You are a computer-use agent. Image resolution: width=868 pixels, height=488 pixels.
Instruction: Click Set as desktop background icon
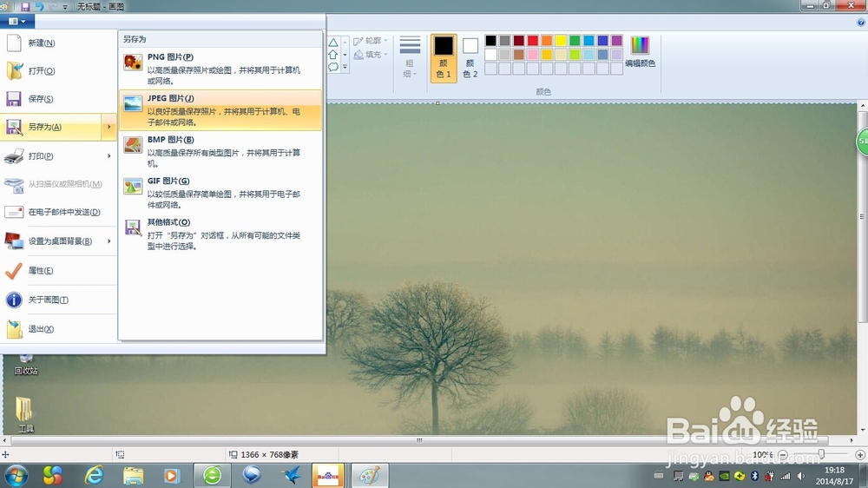[x=14, y=241]
